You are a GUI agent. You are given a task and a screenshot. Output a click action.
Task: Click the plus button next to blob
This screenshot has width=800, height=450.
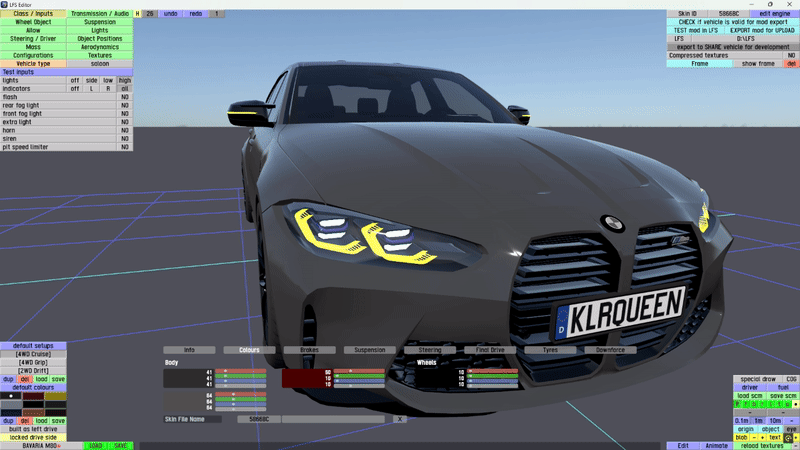(x=762, y=438)
